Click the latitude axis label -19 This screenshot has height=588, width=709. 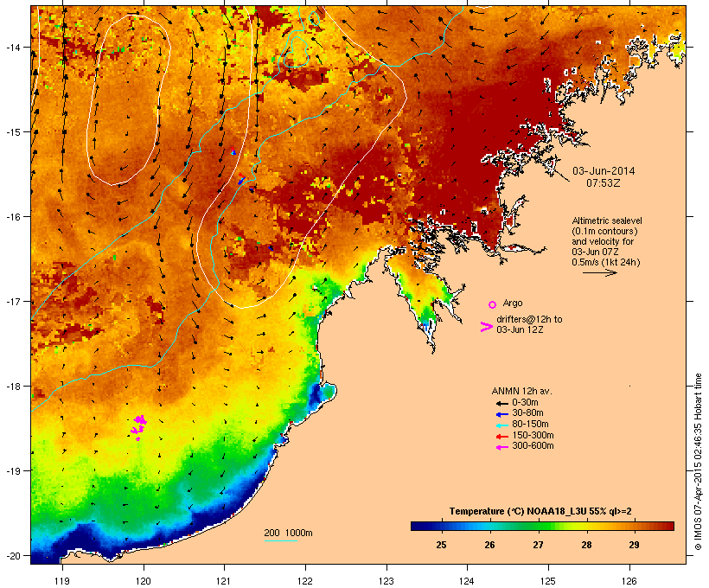12,471
